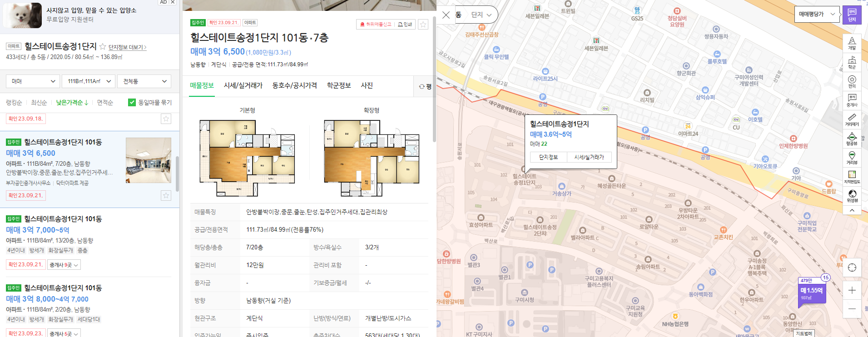Open the 개발 development map layer
Viewport: 868px width, 337px height.
(852, 44)
